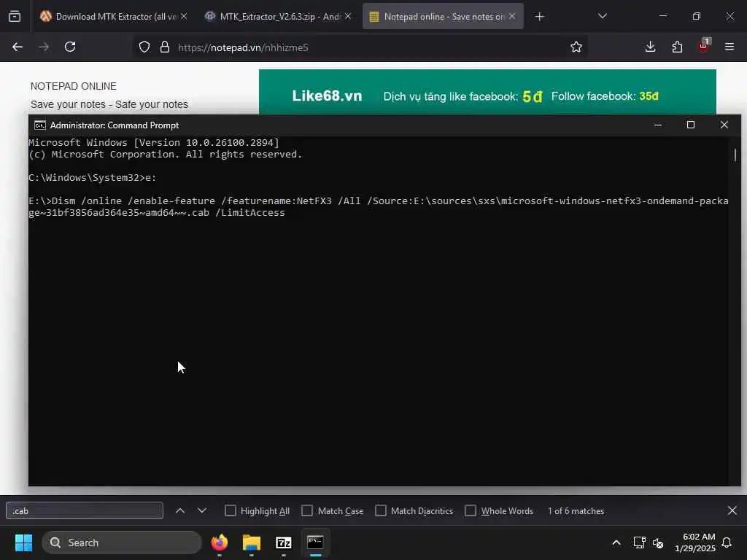Click the Command Prompt scrollbar thumb
The image size is (747, 560).
tap(735, 155)
